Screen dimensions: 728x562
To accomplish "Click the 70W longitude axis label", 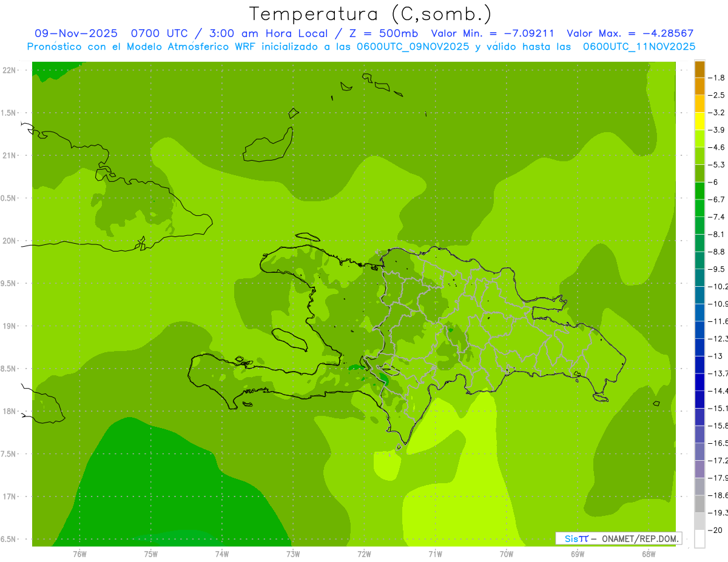I will [x=506, y=555].
